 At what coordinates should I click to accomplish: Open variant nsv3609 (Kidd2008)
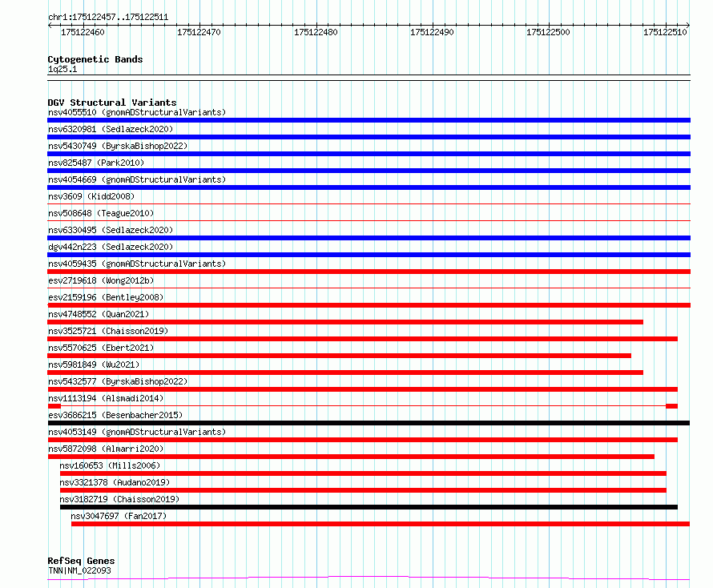[x=91, y=196]
